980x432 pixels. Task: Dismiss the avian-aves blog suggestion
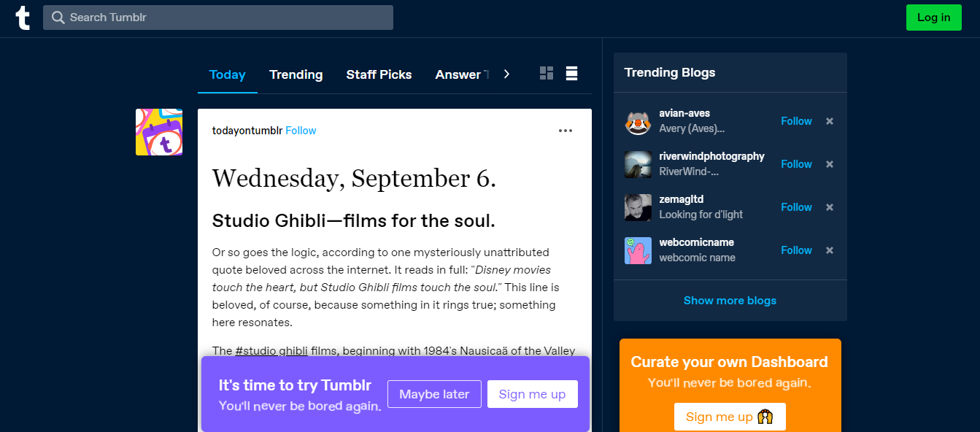pos(830,121)
